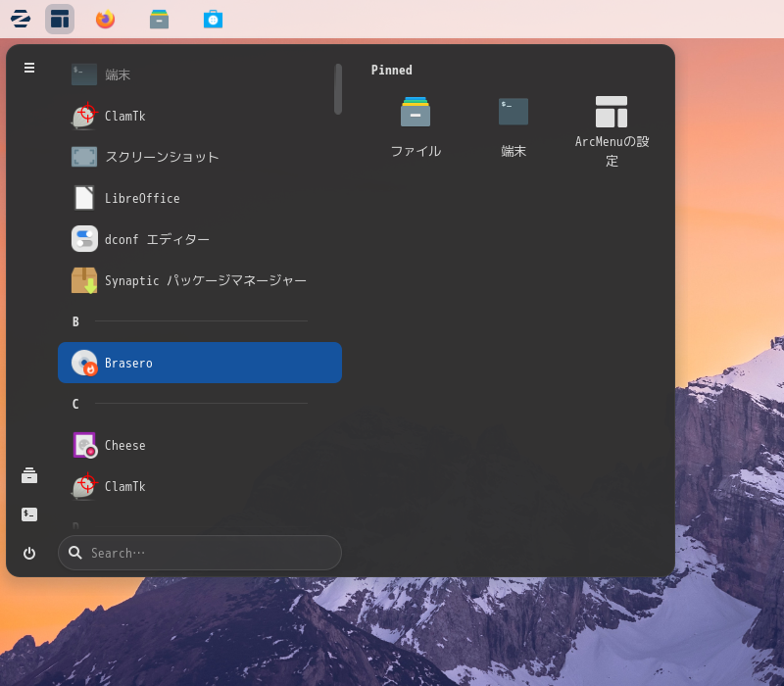This screenshot has width=784, height=686.
Task: Launch ClamTk under the C section
Action: coord(200,486)
